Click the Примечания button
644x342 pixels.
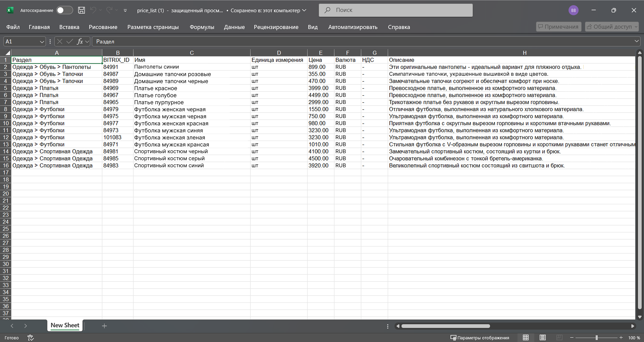point(558,27)
